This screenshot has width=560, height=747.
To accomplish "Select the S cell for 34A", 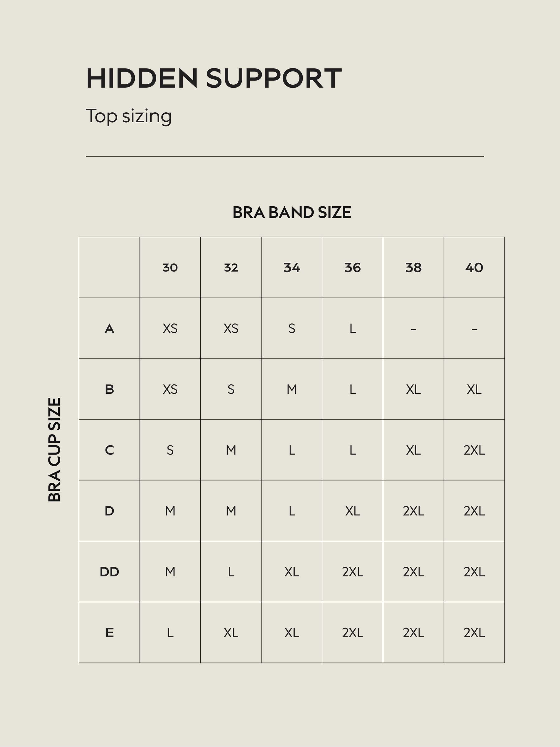I will (292, 328).
